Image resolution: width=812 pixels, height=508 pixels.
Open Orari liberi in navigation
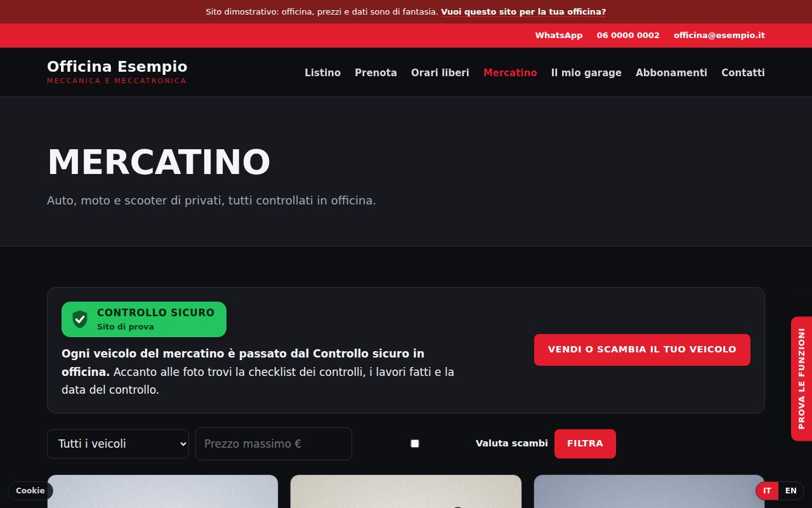[440, 72]
